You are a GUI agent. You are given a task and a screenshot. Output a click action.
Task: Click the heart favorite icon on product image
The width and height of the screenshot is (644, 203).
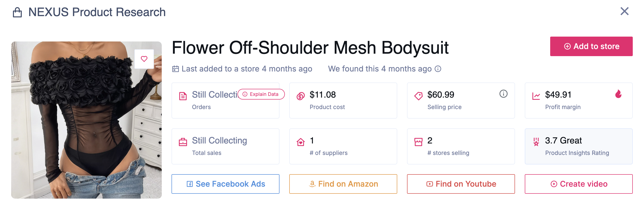pyautogui.click(x=144, y=59)
